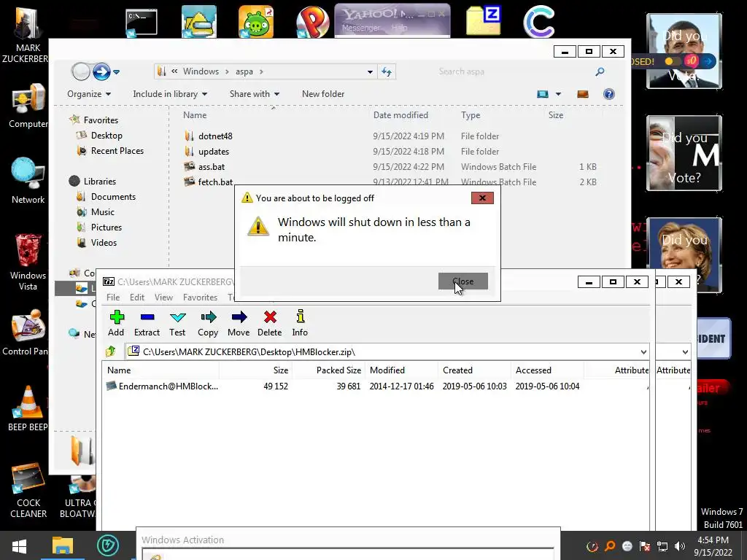Sort 7-Zip list by Modified column
The height and width of the screenshot is (560, 747).
point(402,370)
